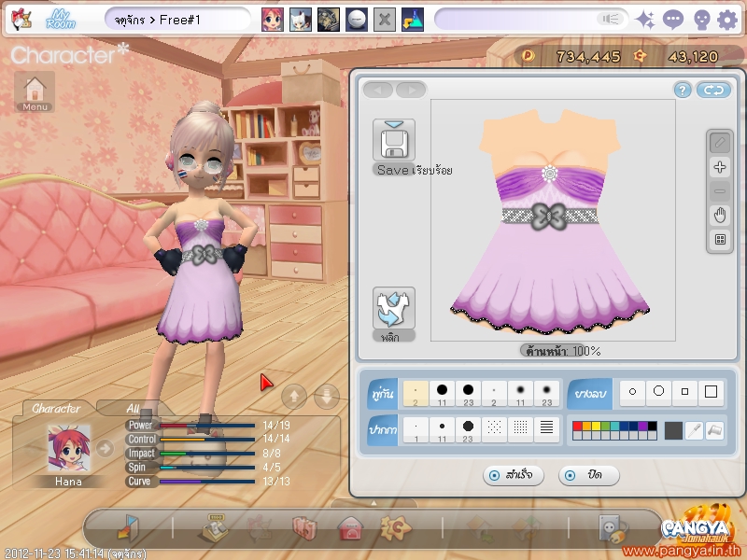
Task: Click the Save floppy disk button
Action: click(x=394, y=141)
